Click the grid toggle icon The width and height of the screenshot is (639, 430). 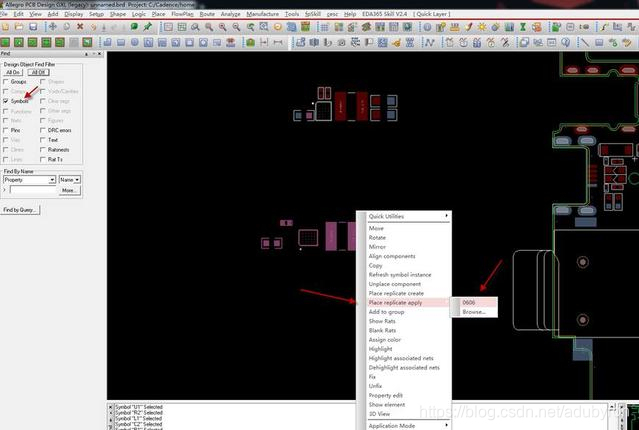click(324, 27)
